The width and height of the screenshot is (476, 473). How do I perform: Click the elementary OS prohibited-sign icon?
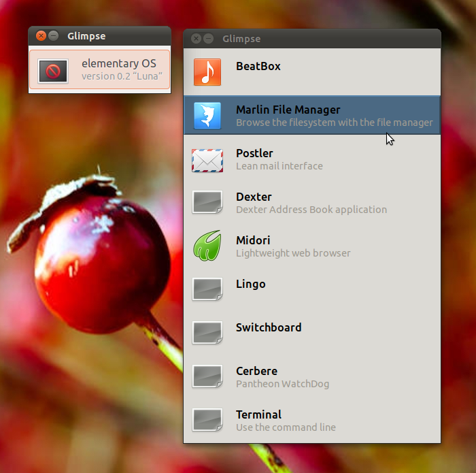click(x=53, y=71)
